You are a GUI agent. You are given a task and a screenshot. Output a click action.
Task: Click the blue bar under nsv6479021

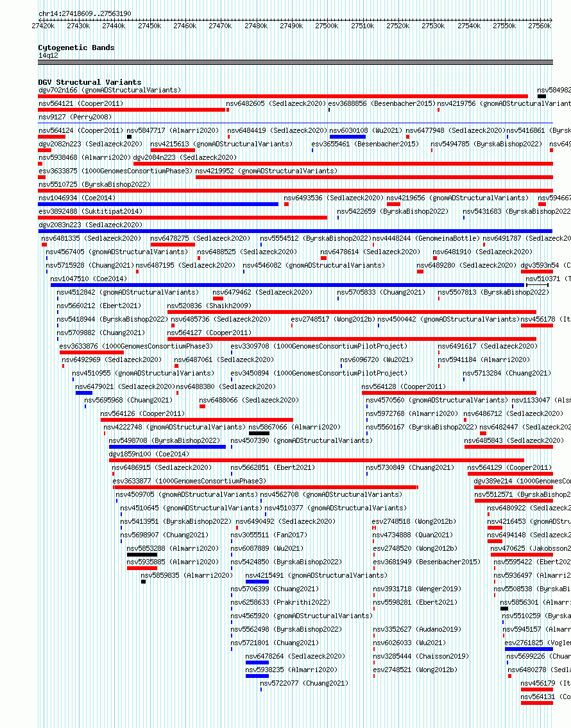coord(84,393)
